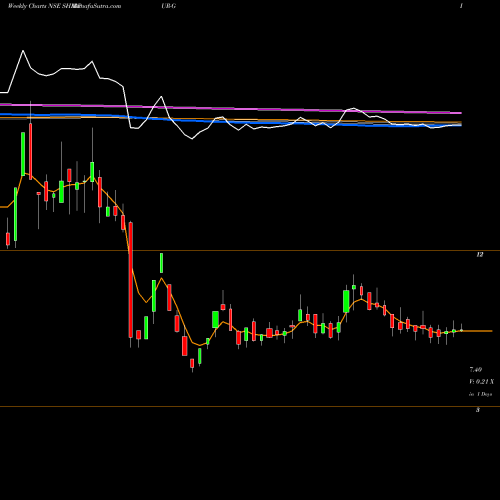Click the last price value "7.40"
500x500 pixels.
tap(476, 370)
